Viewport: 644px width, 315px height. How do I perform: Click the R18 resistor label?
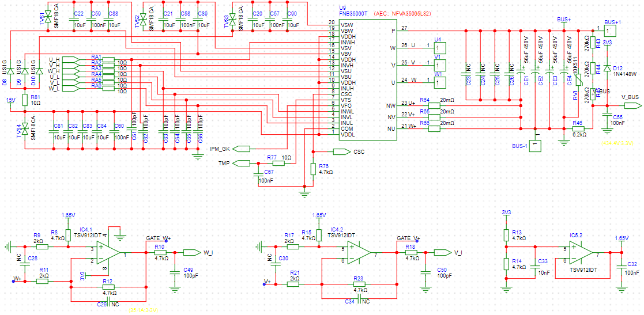[410, 246]
